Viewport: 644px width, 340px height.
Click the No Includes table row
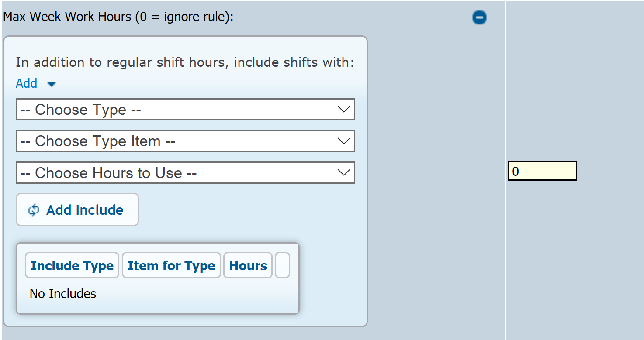pos(63,294)
